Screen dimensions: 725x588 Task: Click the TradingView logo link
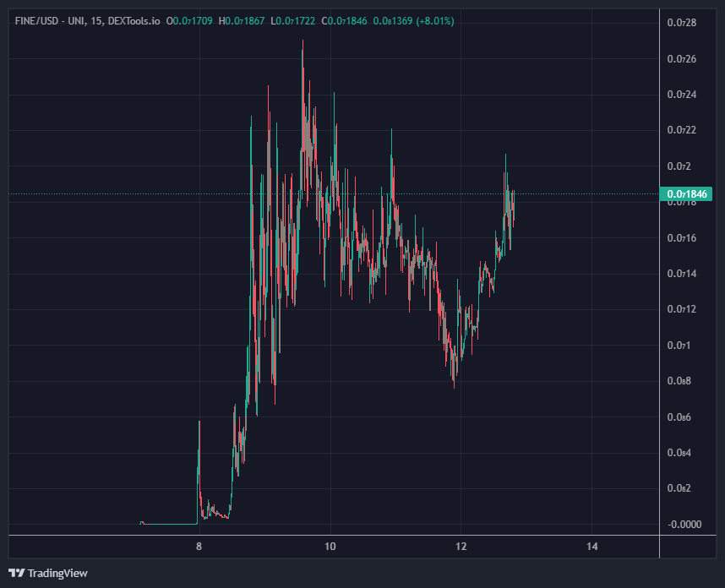point(48,573)
